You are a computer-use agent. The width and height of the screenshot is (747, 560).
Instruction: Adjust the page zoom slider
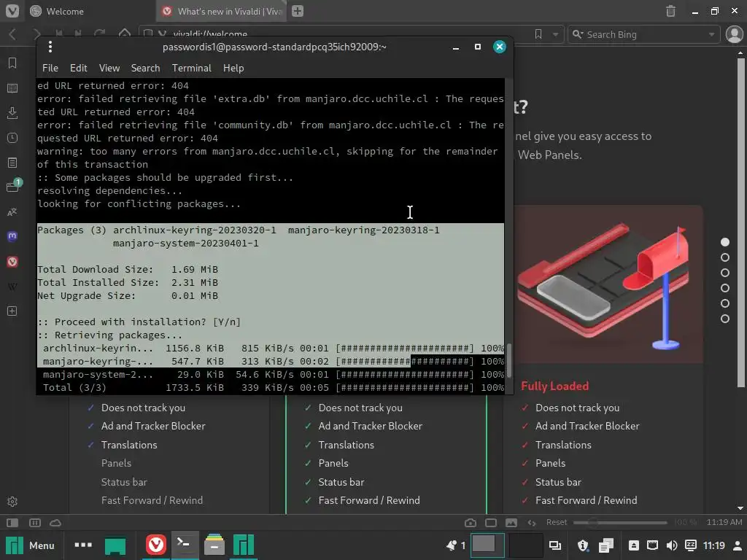click(620, 522)
